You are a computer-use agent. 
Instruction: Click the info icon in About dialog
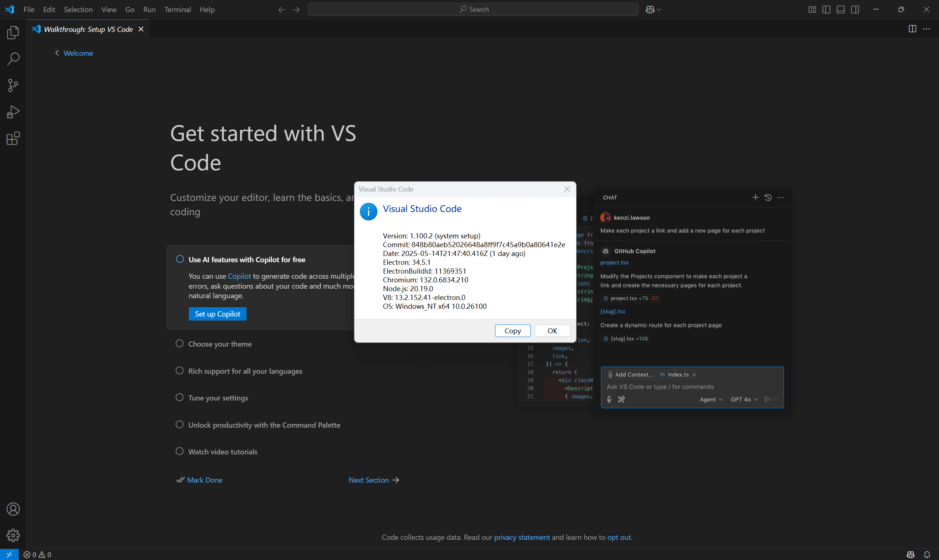click(x=368, y=212)
